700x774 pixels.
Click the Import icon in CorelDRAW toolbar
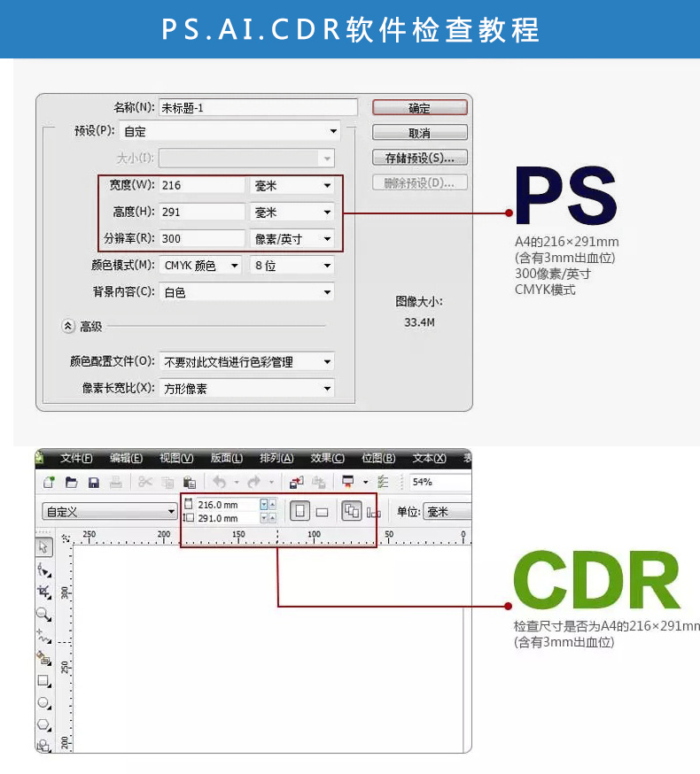297,482
